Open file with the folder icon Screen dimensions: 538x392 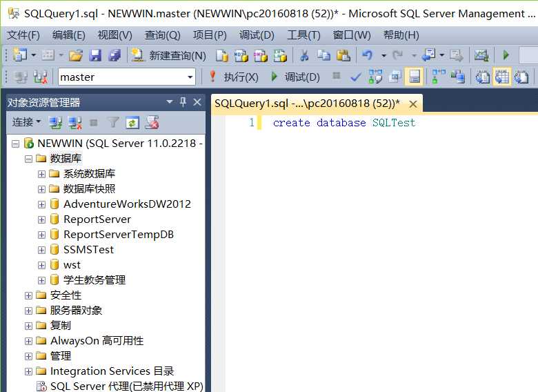click(x=76, y=55)
